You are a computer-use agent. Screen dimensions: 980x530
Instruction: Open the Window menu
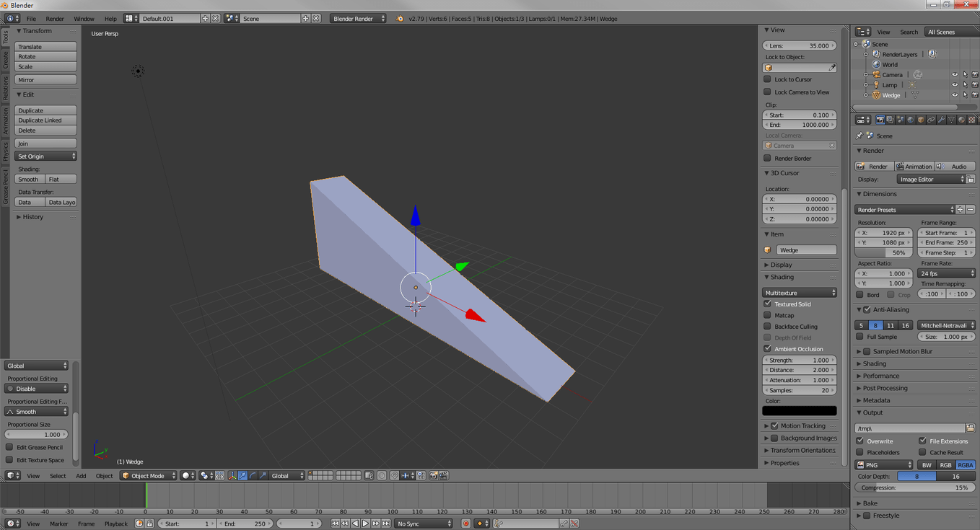pyautogui.click(x=84, y=19)
